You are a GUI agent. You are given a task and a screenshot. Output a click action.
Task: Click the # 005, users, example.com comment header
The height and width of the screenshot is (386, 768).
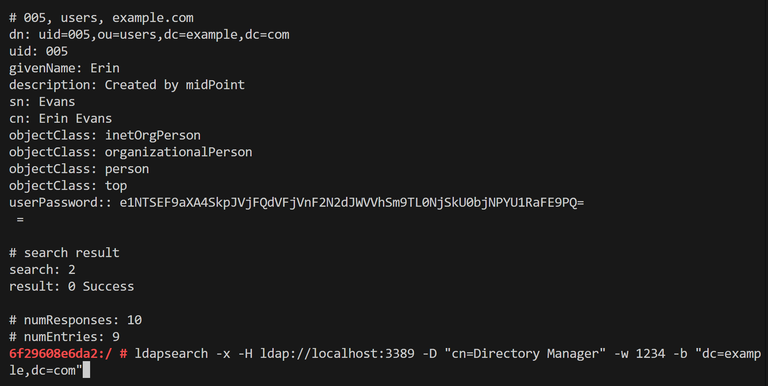(x=101, y=18)
